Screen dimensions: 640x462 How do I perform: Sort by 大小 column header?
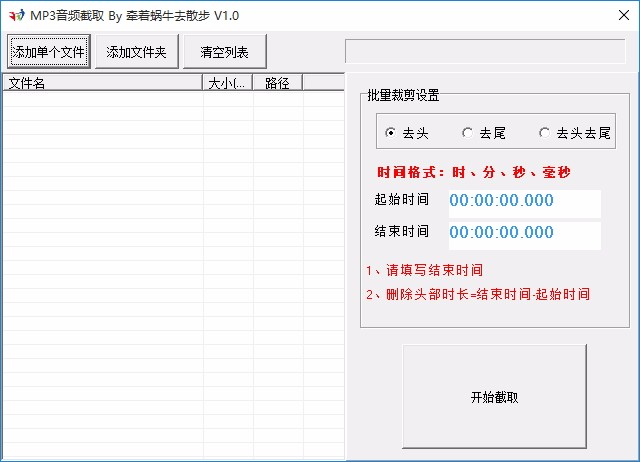click(227, 83)
